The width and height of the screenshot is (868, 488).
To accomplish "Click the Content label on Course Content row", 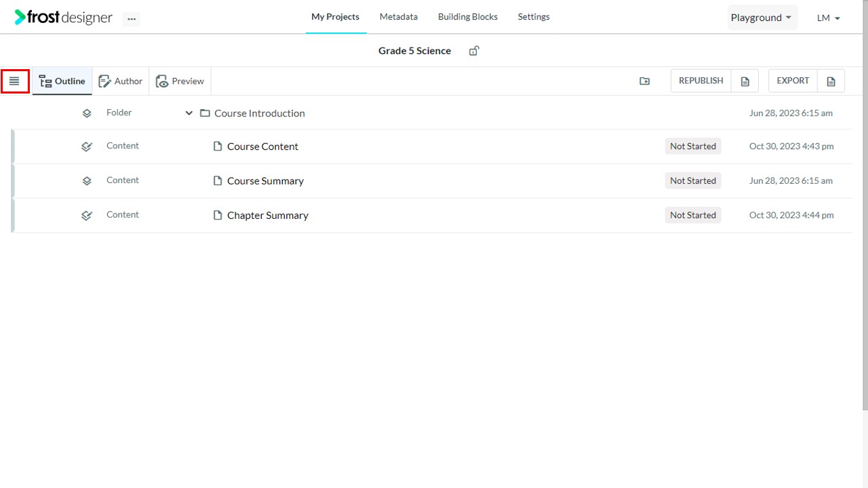I will click(x=123, y=146).
